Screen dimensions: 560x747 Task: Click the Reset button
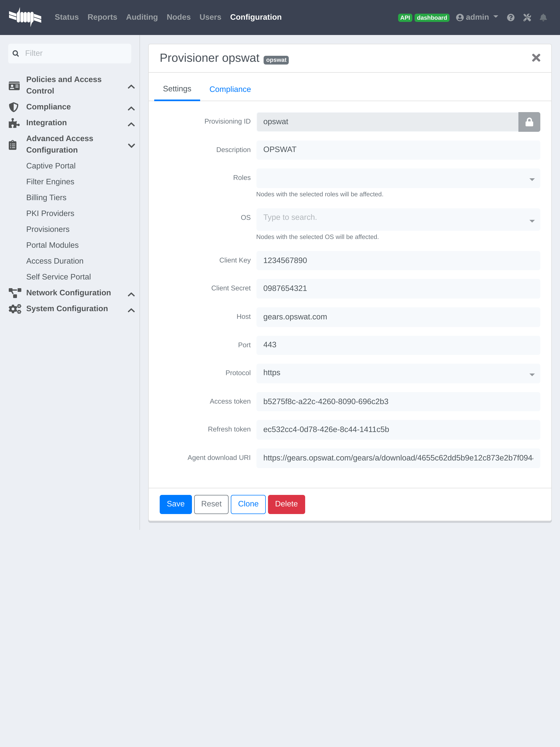click(211, 504)
